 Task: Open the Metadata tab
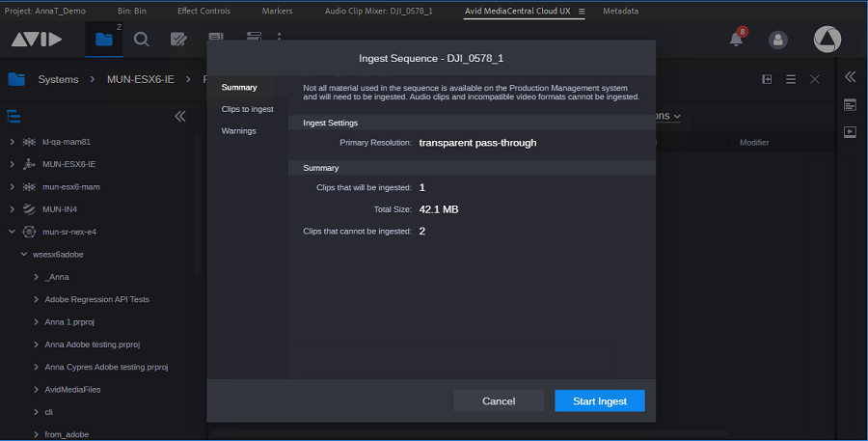pos(620,11)
